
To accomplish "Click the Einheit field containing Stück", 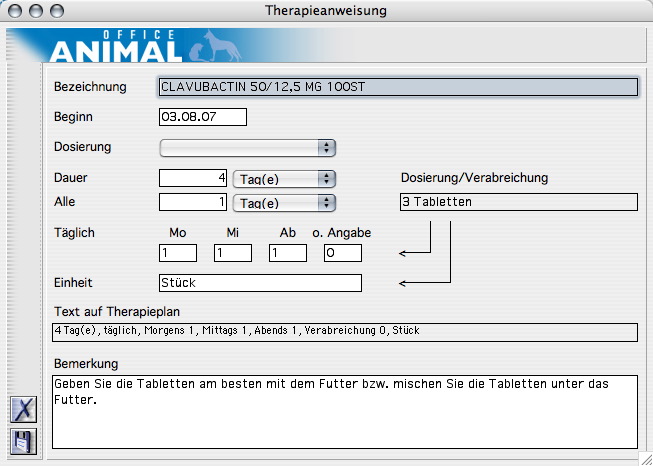I will pyautogui.click(x=259, y=283).
